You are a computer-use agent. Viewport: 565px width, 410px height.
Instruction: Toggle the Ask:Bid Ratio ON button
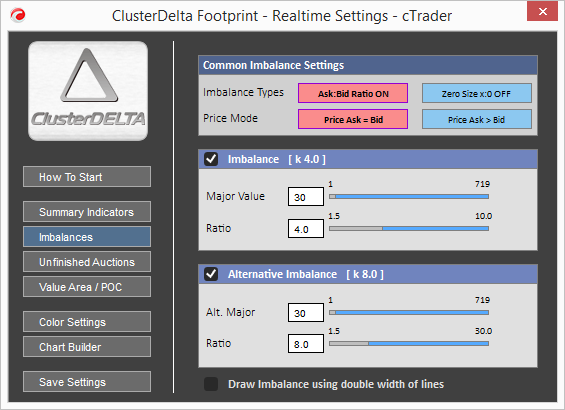coord(353,93)
